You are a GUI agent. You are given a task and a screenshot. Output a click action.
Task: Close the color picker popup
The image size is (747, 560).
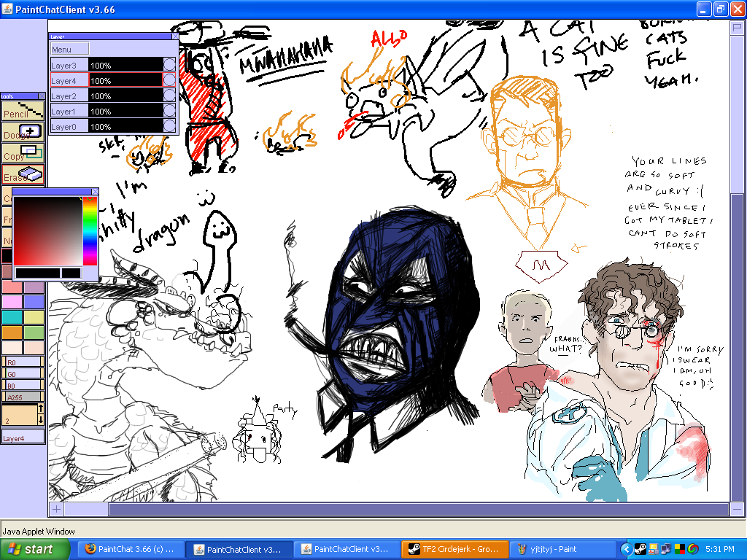[95, 192]
